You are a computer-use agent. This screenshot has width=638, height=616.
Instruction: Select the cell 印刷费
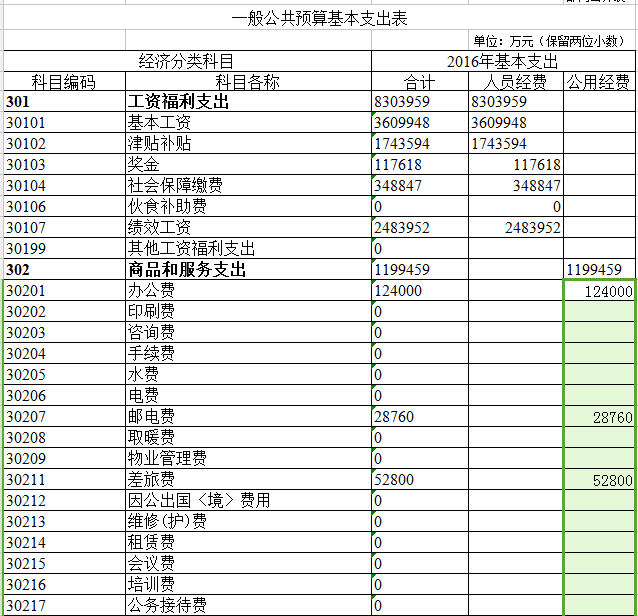pyautogui.click(x=248, y=311)
